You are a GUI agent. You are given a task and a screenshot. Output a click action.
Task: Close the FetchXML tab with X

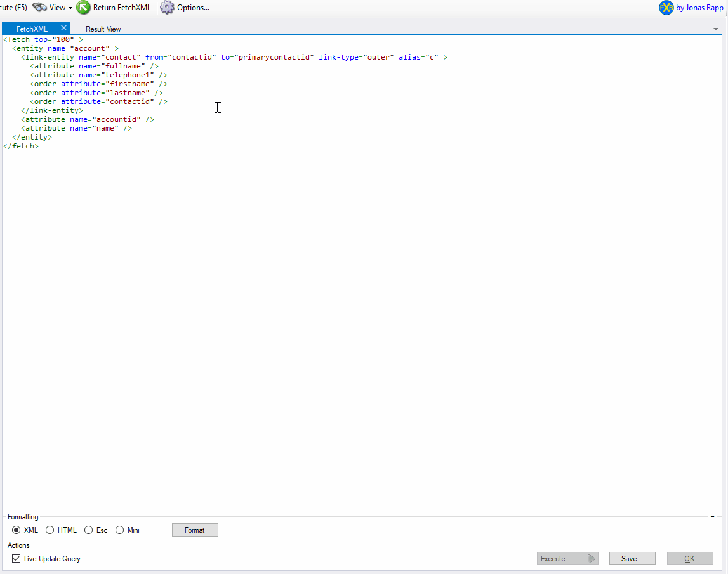pyautogui.click(x=63, y=28)
